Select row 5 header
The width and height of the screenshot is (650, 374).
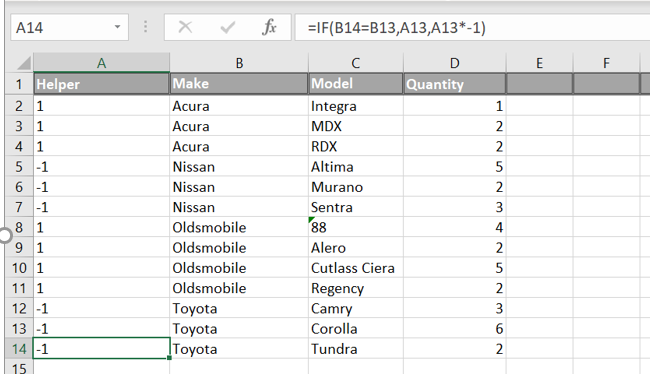[19, 167]
